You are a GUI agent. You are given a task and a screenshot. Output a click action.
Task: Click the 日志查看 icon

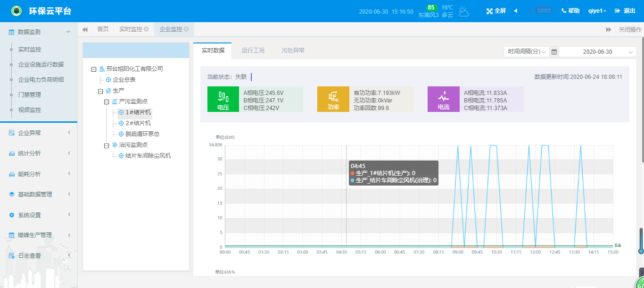(x=12, y=255)
